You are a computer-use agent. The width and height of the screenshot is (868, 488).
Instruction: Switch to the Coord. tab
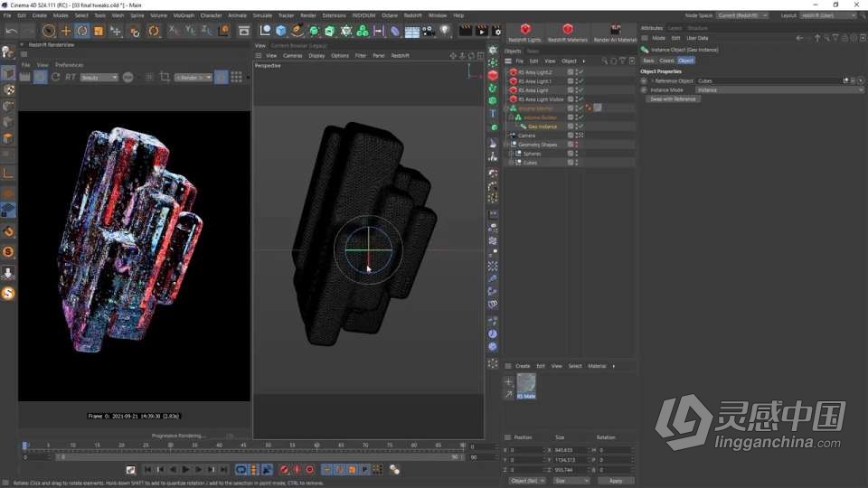(x=666, y=61)
